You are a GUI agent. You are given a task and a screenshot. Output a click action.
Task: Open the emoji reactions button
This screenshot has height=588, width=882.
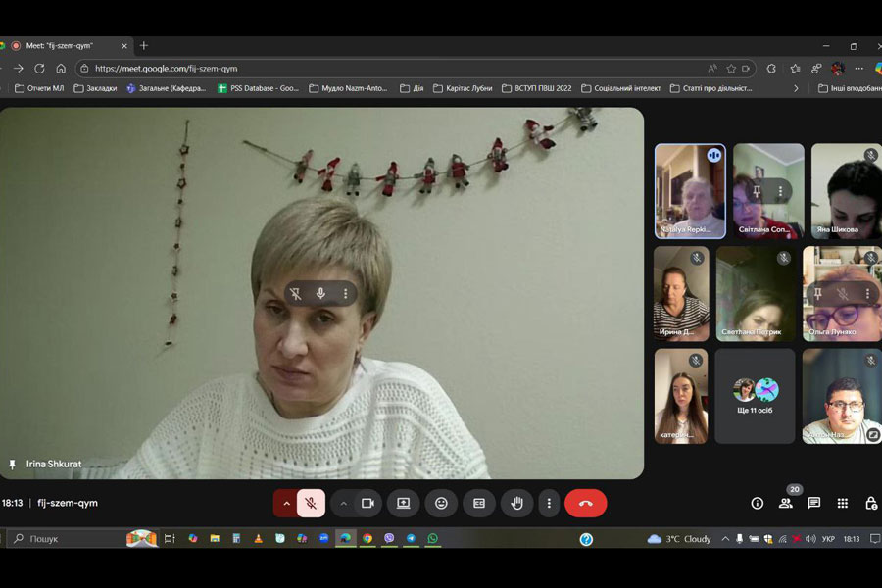point(441,503)
